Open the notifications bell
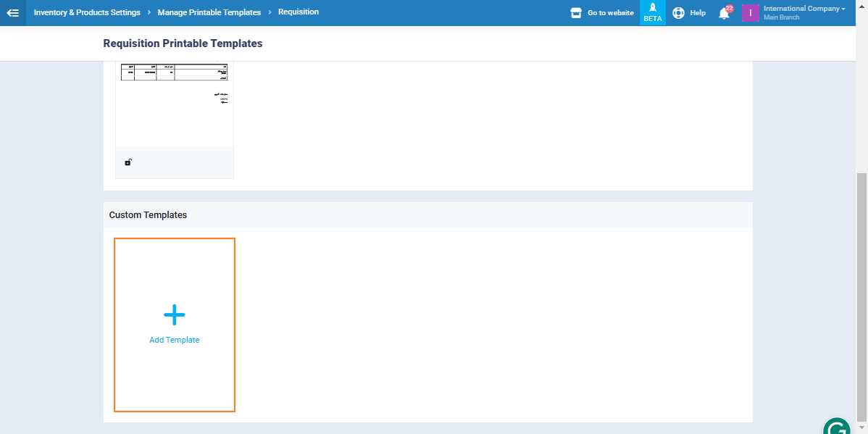 724,13
